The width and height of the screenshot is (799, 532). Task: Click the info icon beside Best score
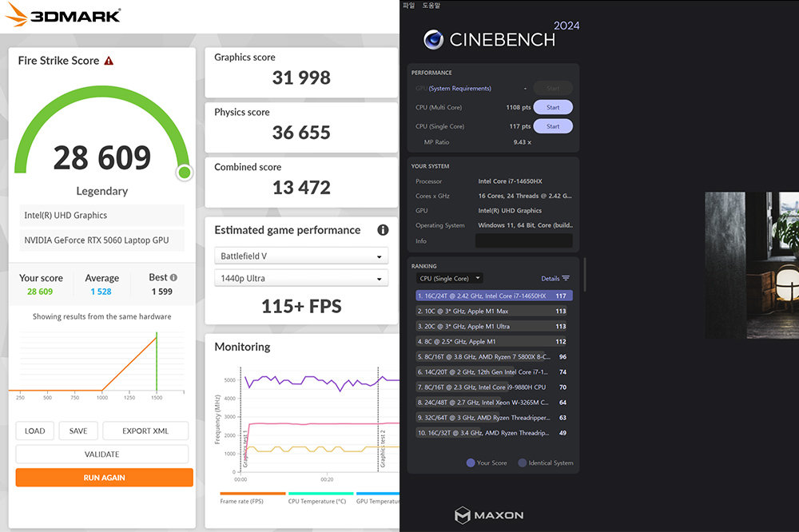[173, 277]
